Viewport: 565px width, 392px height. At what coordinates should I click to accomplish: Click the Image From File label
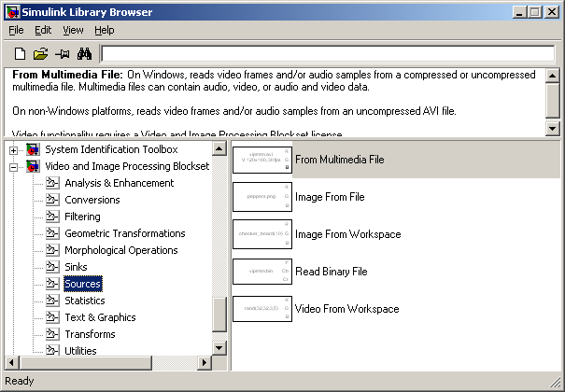click(x=330, y=197)
